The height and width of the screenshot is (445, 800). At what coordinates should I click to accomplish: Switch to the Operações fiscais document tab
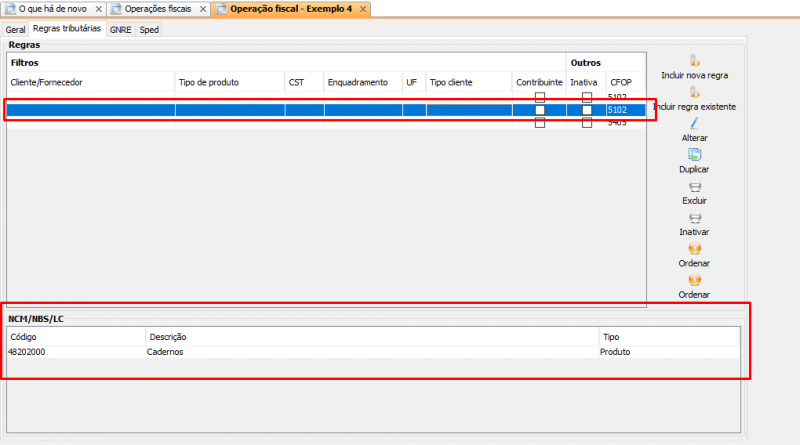[153, 9]
